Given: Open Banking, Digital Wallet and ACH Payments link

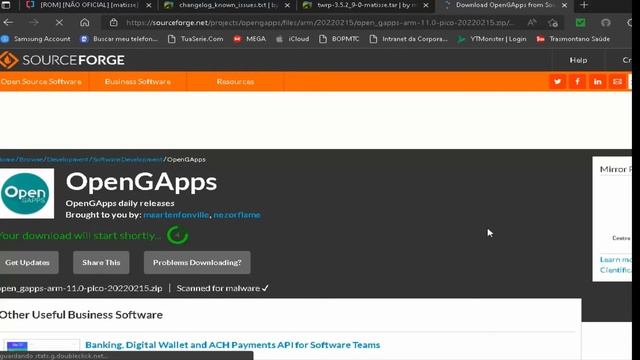Looking at the screenshot, I should tap(233, 345).
